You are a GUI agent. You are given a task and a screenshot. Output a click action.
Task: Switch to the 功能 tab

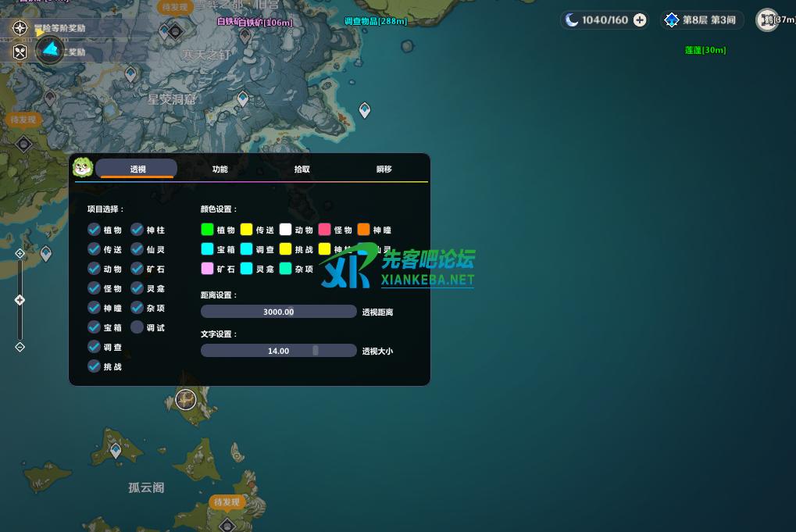pos(220,169)
